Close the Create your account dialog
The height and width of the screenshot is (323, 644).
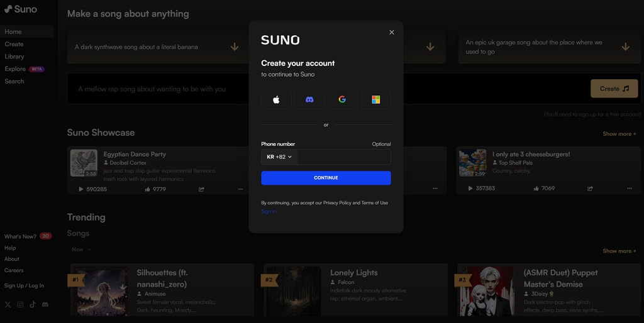click(x=392, y=32)
